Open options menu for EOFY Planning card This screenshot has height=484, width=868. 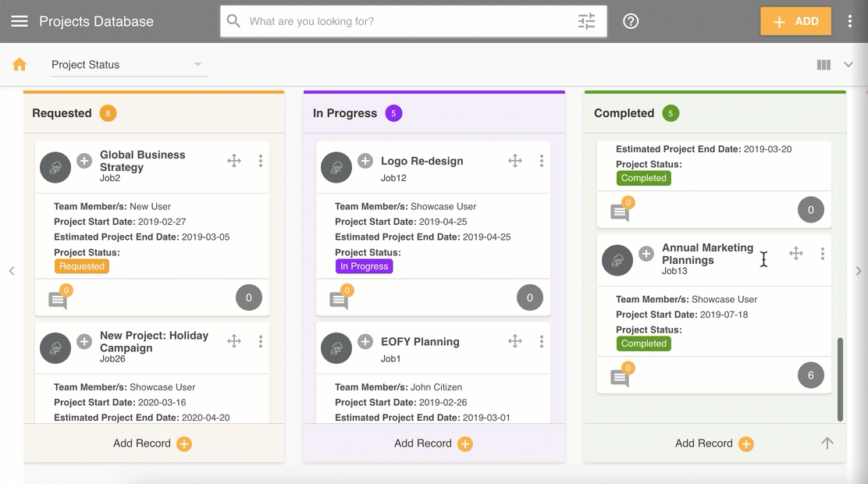point(542,341)
